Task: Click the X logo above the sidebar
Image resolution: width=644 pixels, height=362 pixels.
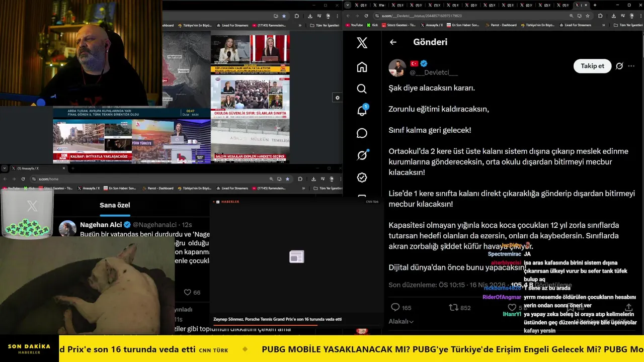Action: pyautogui.click(x=362, y=43)
